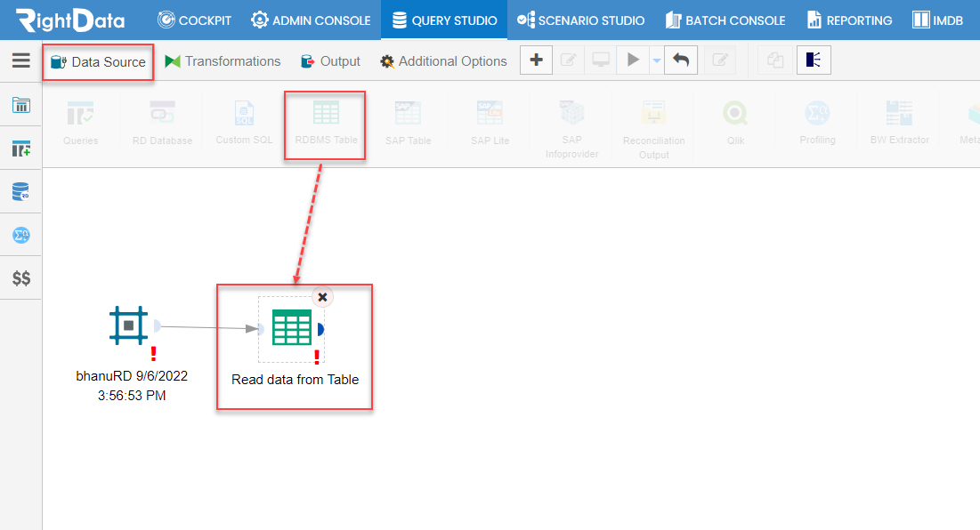Select RD Database source
This screenshot has height=530, width=980.
click(163, 124)
